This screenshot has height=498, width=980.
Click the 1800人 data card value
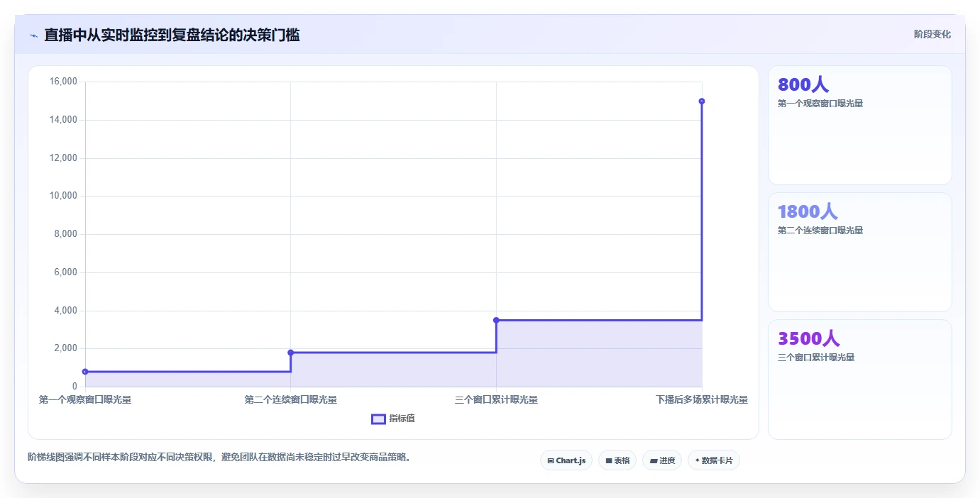pos(808,211)
